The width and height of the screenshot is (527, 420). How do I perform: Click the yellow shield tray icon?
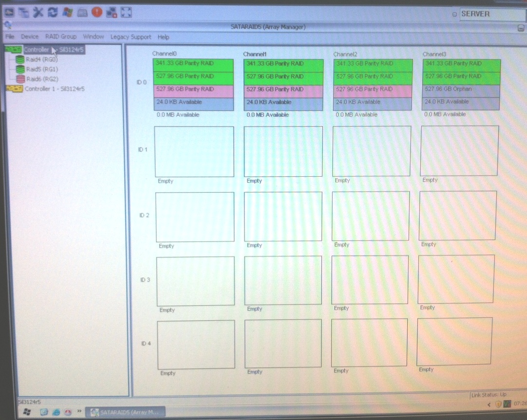click(498, 404)
